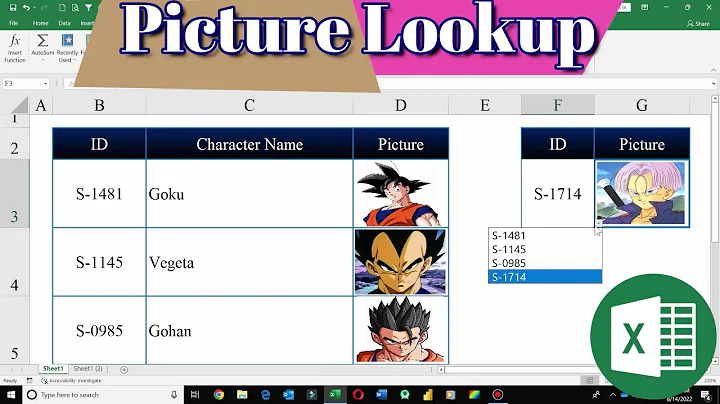Image resolution: width=720 pixels, height=404 pixels.
Task: Click the Goku name cell
Action: pos(249,194)
